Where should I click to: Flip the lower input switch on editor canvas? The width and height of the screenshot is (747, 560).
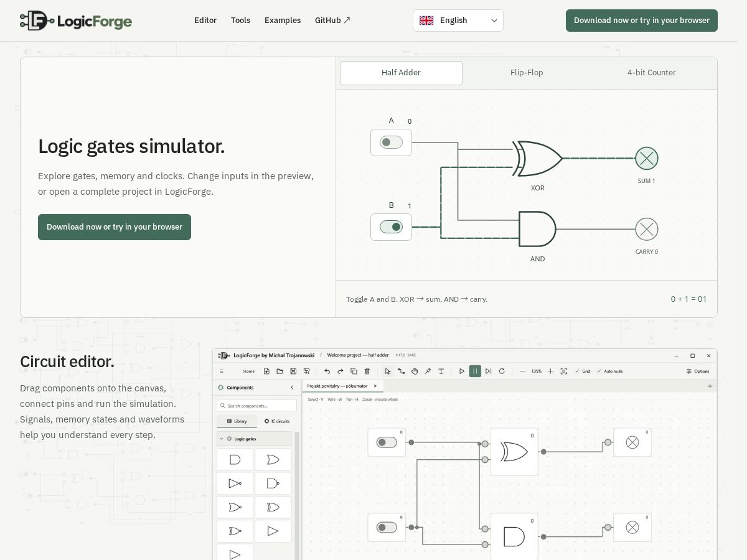[x=387, y=528]
